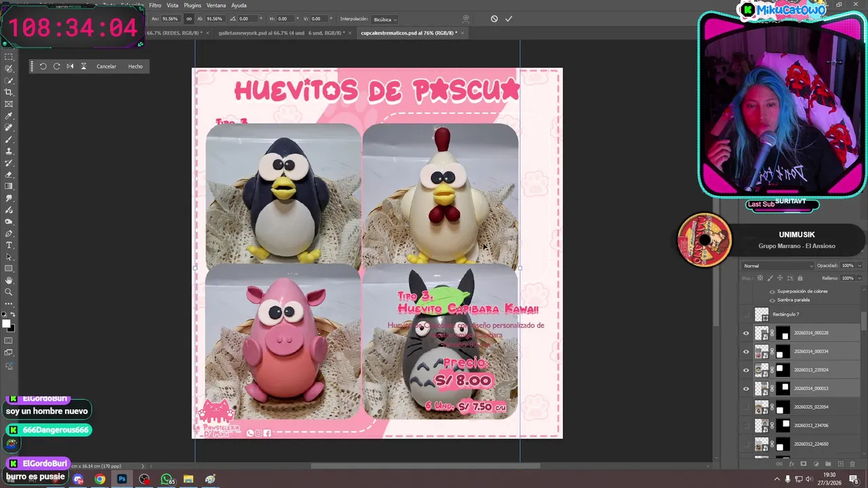Image resolution: width=868 pixels, height=488 pixels.
Task: Click the layer effects fx icon
Action: [791, 464]
